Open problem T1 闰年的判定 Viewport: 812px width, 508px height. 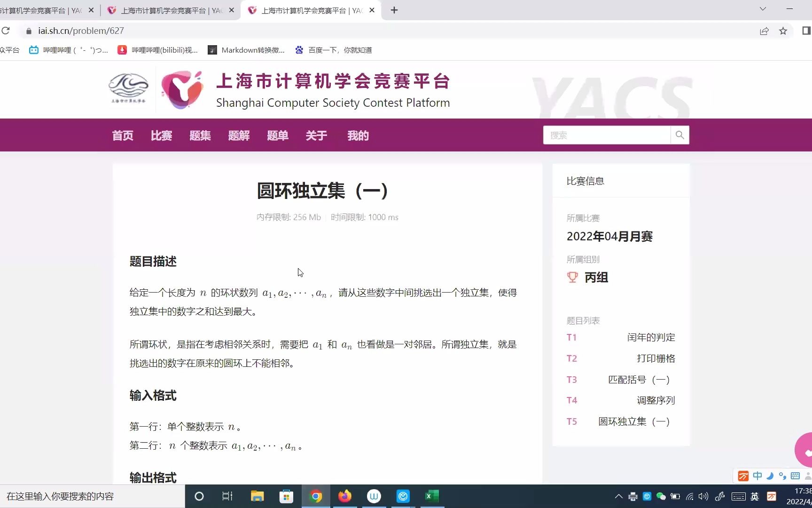pos(650,337)
